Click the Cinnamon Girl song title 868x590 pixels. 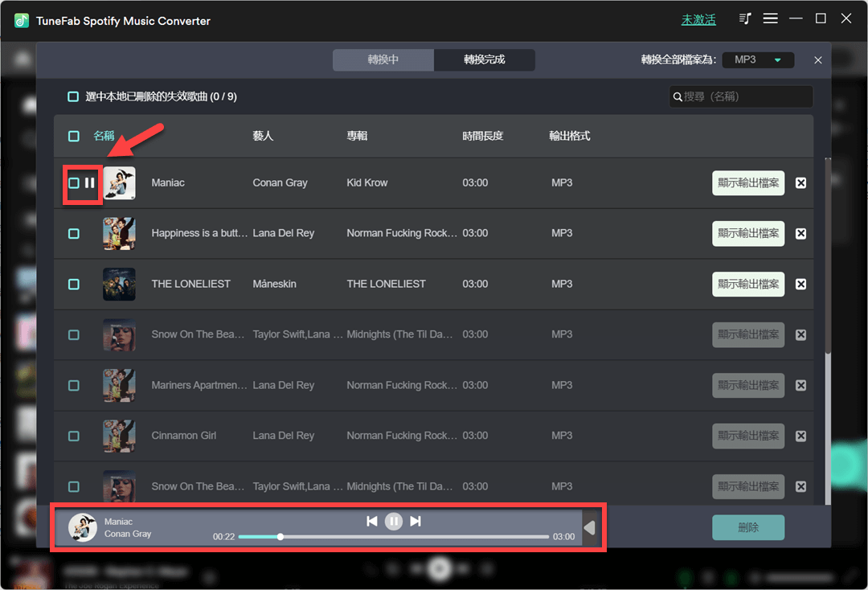(184, 436)
